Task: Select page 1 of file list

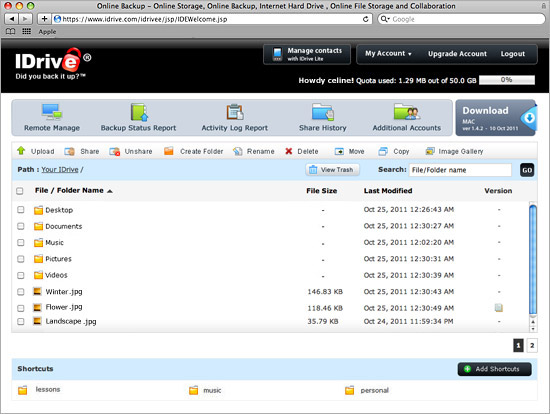Action: [518, 346]
